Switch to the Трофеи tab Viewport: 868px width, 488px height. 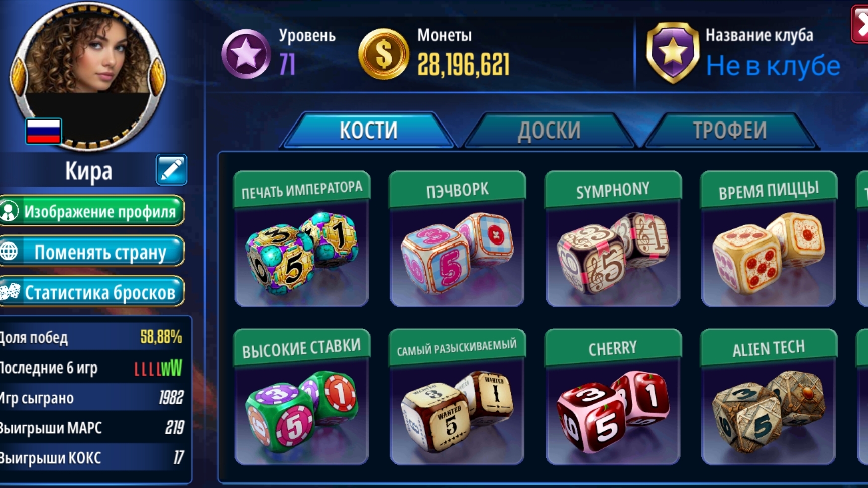pyautogui.click(x=730, y=131)
